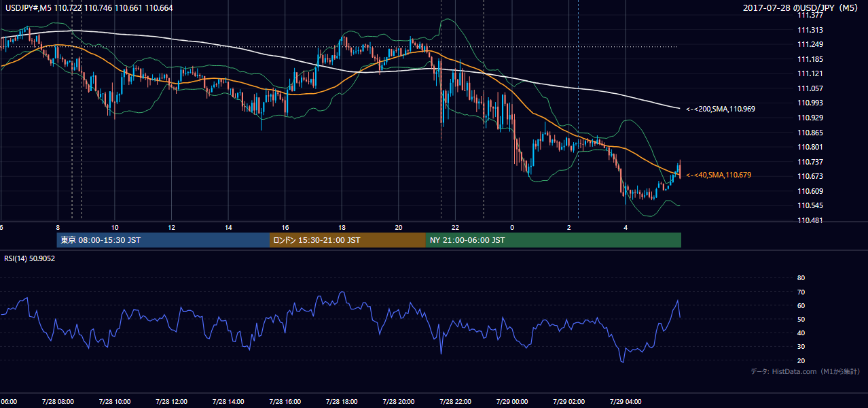Click the RSI 30 level label
Image resolution: width=868 pixels, height=408 pixels.
coord(801,347)
